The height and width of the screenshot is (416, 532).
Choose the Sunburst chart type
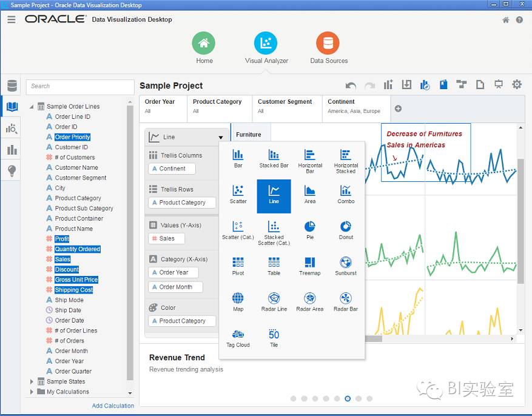point(345,266)
